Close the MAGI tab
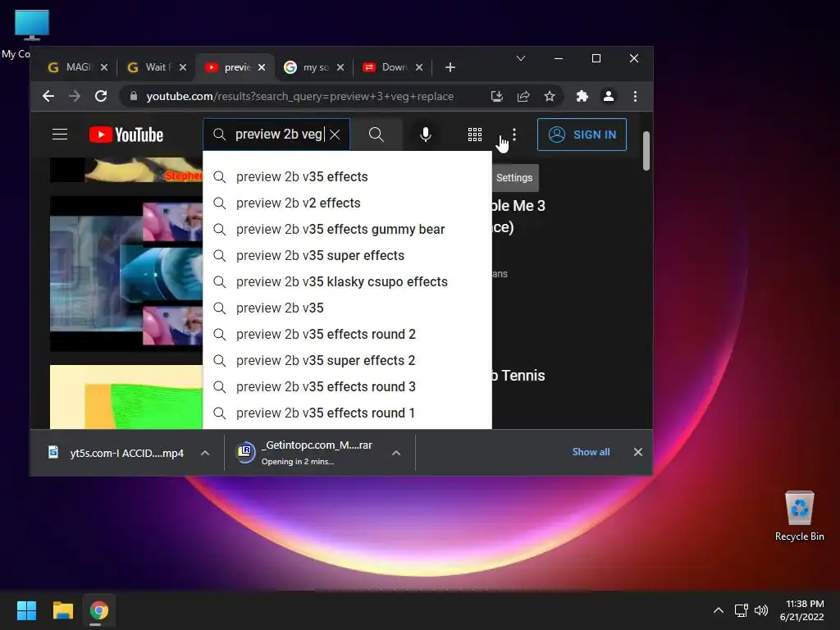The height and width of the screenshot is (630, 840). tap(104, 67)
